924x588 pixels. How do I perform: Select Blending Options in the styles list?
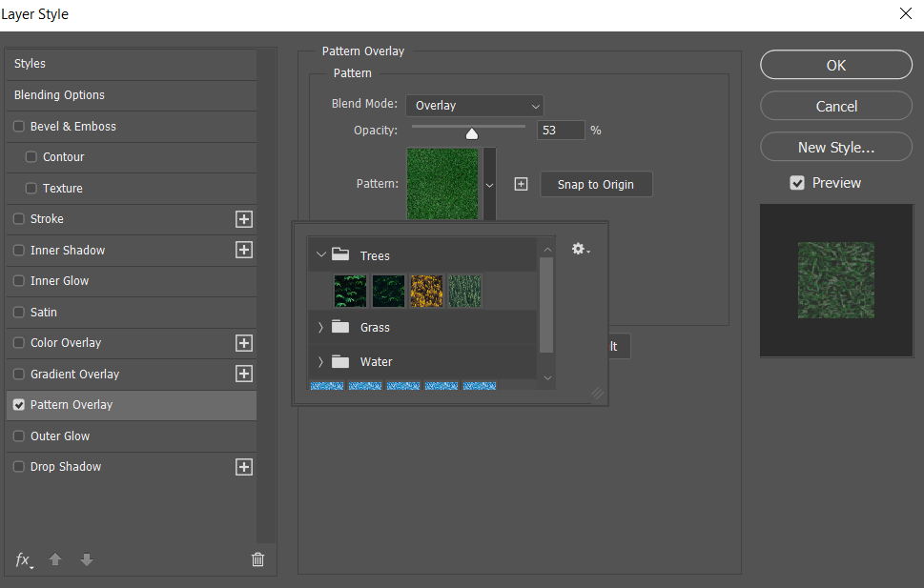[57, 95]
